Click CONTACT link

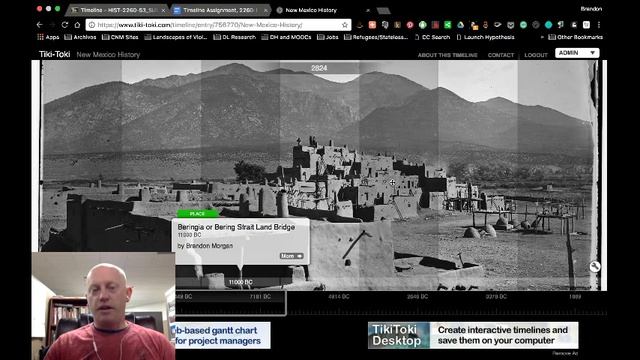(501, 55)
